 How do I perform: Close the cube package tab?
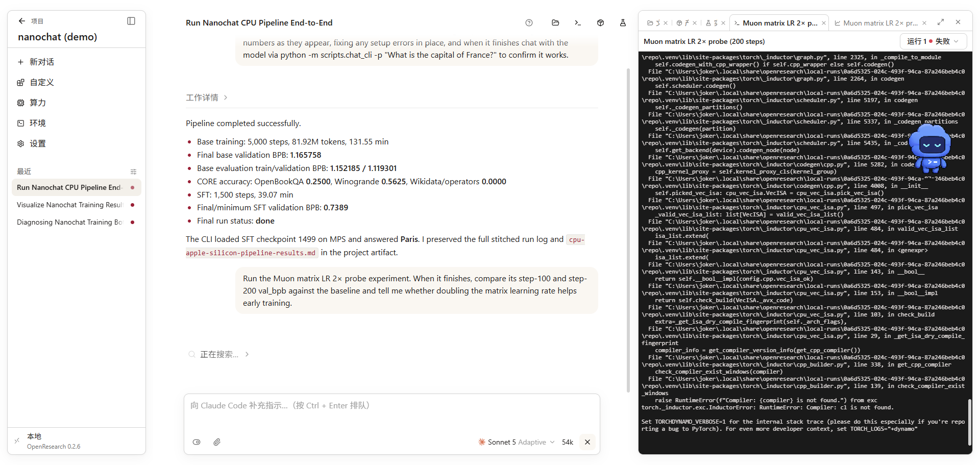pyautogui.click(x=695, y=23)
